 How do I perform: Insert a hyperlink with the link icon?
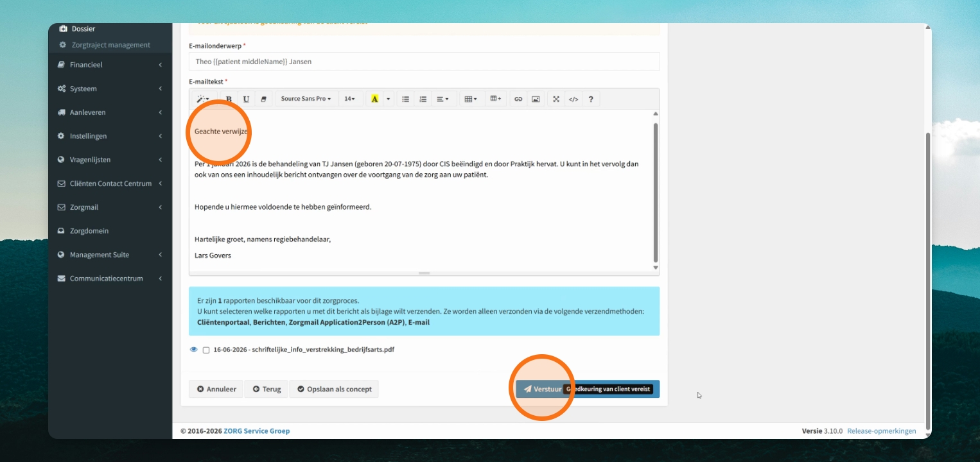coord(518,99)
